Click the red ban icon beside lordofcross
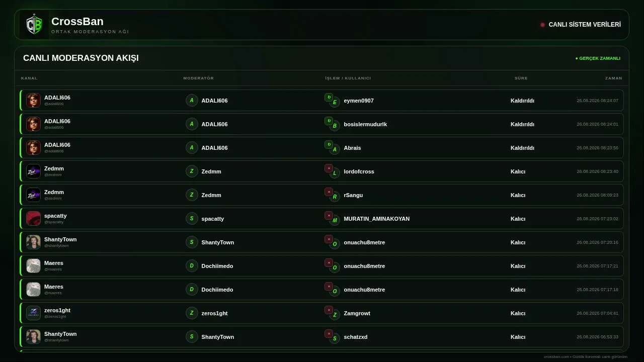This screenshot has height=362, width=644. pos(329,168)
